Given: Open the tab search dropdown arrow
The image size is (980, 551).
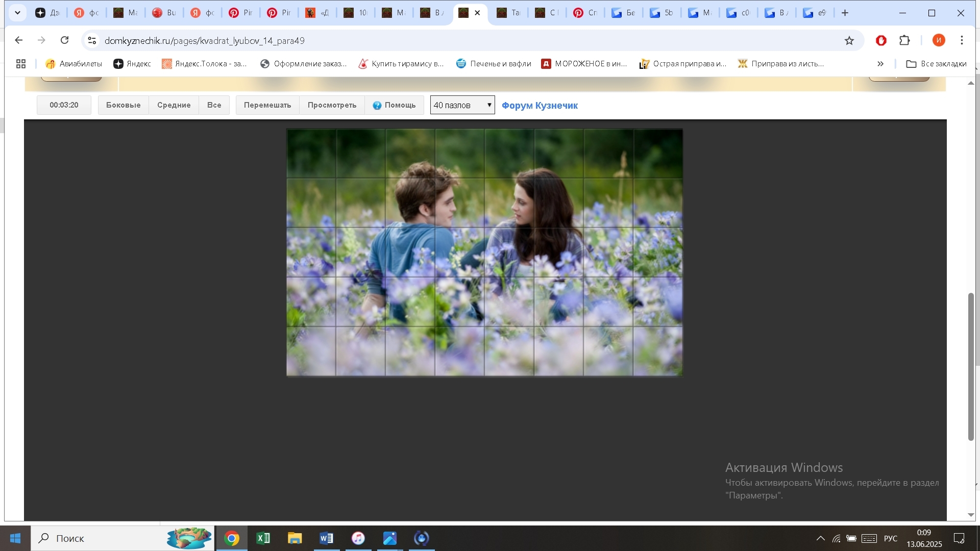Looking at the screenshot, I should click(17, 13).
